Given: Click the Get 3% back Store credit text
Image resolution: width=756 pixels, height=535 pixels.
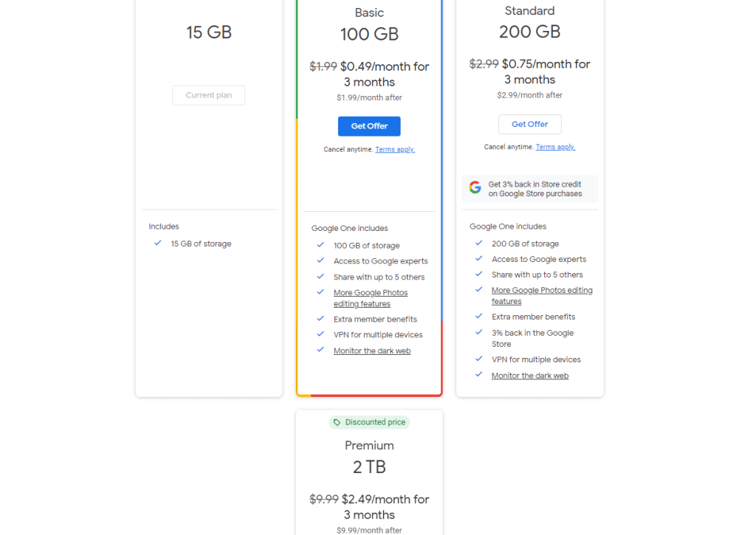Looking at the screenshot, I should coord(535,189).
